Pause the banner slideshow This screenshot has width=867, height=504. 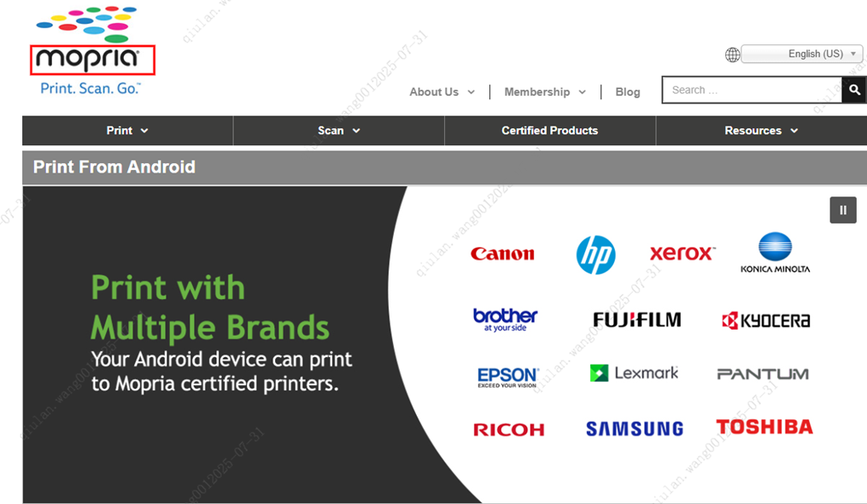click(x=843, y=210)
